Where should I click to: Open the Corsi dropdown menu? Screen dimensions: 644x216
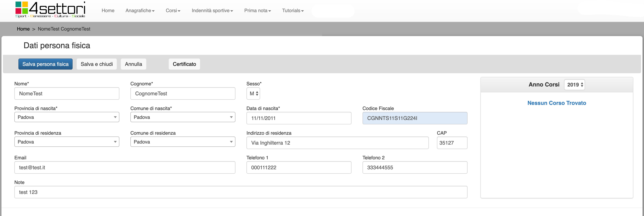pyautogui.click(x=173, y=10)
